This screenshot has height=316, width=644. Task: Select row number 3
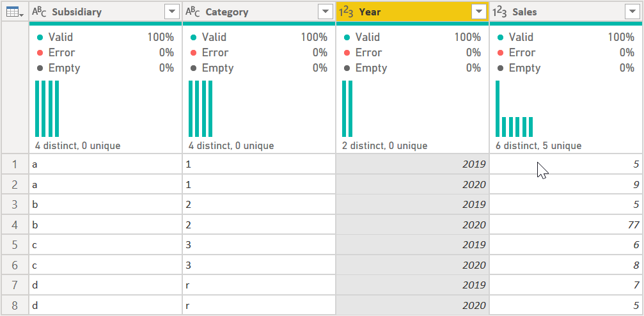(15, 204)
